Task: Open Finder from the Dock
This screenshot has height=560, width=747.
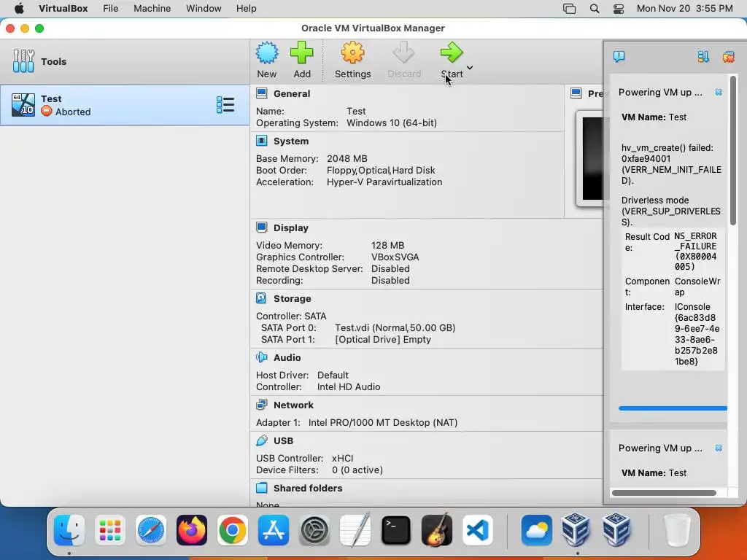Action: [69, 530]
